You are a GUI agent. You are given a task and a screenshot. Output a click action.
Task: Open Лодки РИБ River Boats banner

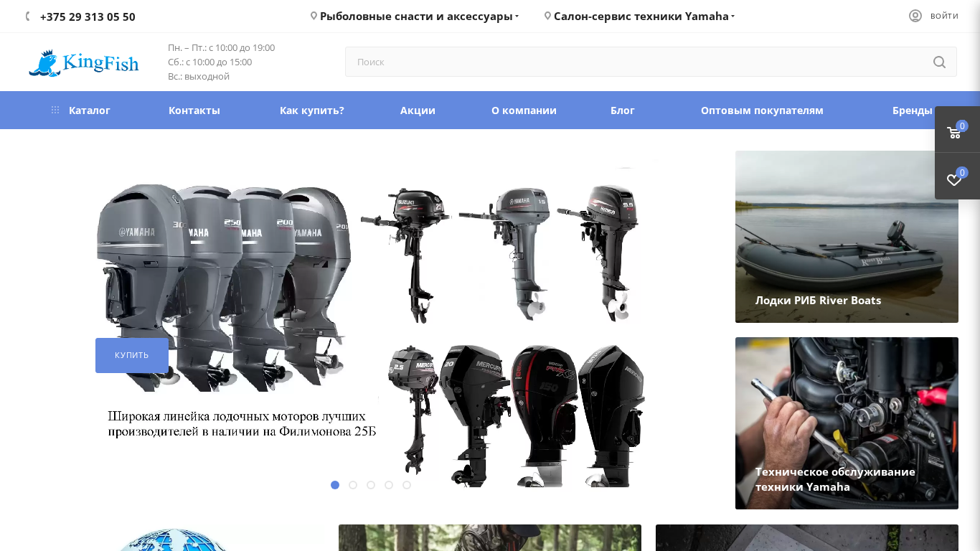pos(847,237)
